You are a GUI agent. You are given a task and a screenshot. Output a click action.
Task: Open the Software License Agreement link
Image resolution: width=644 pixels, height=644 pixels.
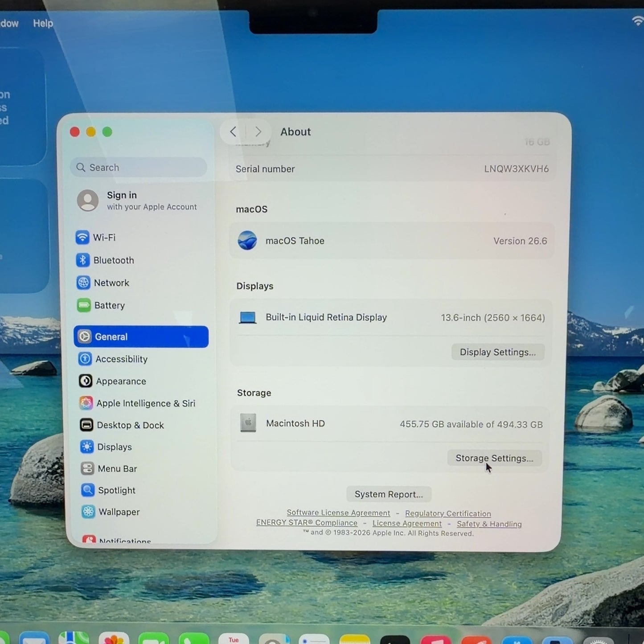click(x=338, y=513)
